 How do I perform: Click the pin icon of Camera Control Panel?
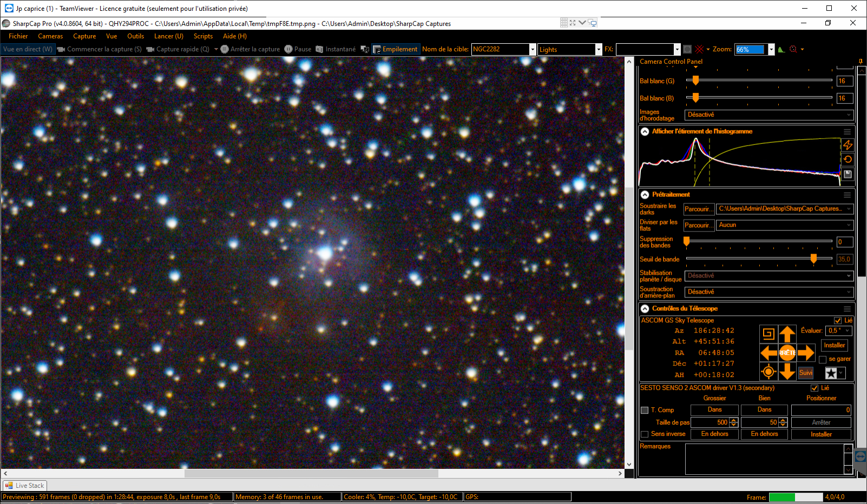[x=861, y=61]
